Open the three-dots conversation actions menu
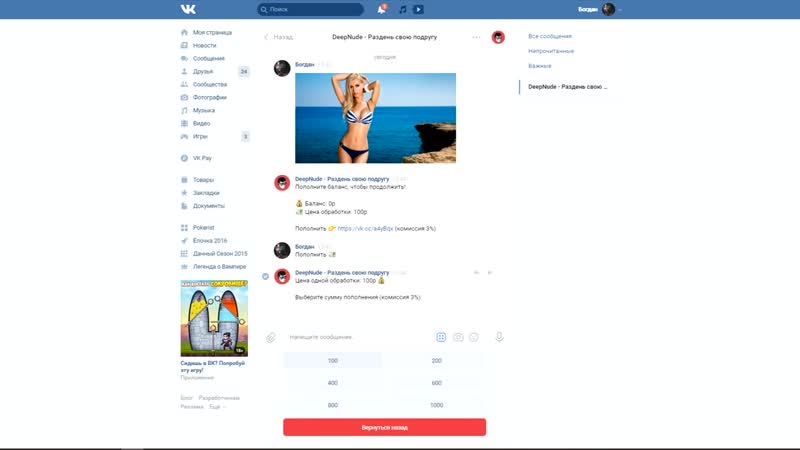 coord(476,37)
